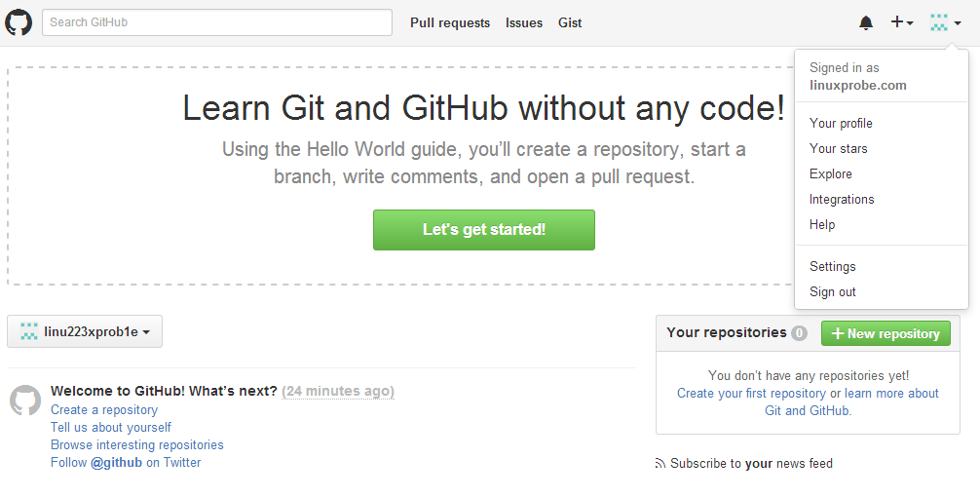Click the Octocat avatar beside Welcome message
The height and width of the screenshot is (497, 980).
(x=25, y=401)
